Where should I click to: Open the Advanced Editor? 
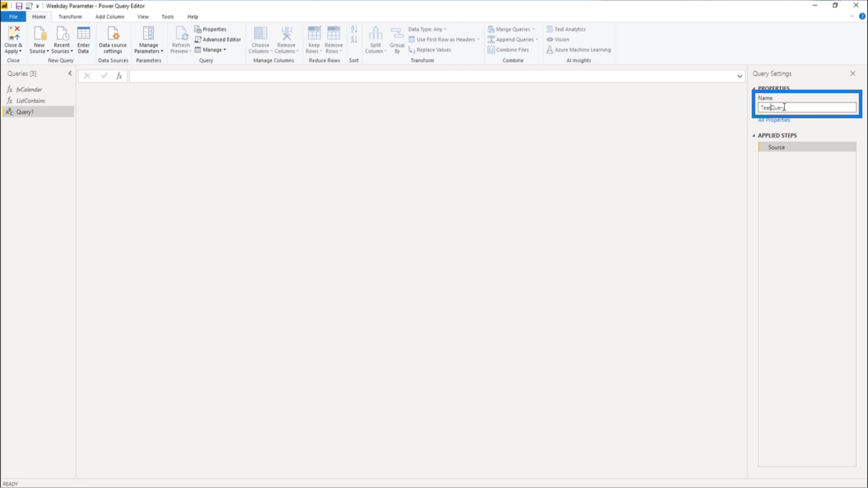(218, 40)
